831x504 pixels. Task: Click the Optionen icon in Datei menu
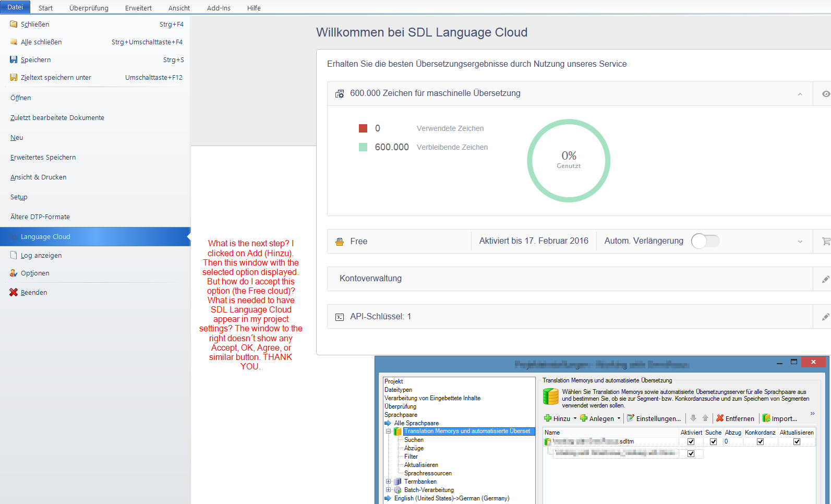14,273
